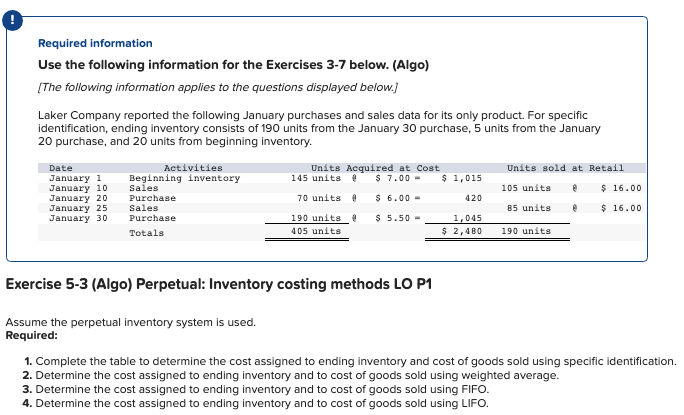684x415 pixels.
Task: Click the italic note '[The following information applies...]'
Action: [x=218, y=87]
